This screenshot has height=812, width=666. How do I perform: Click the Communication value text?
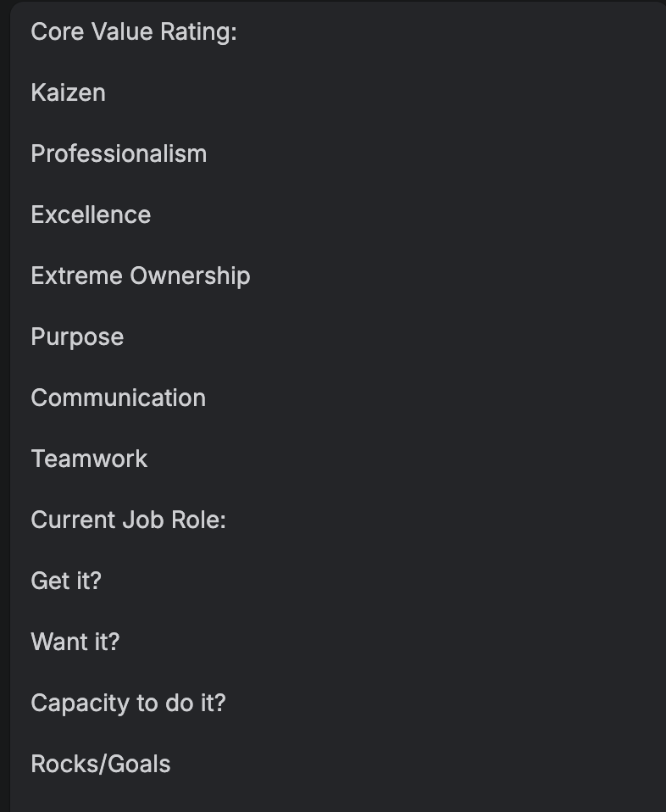pos(119,398)
